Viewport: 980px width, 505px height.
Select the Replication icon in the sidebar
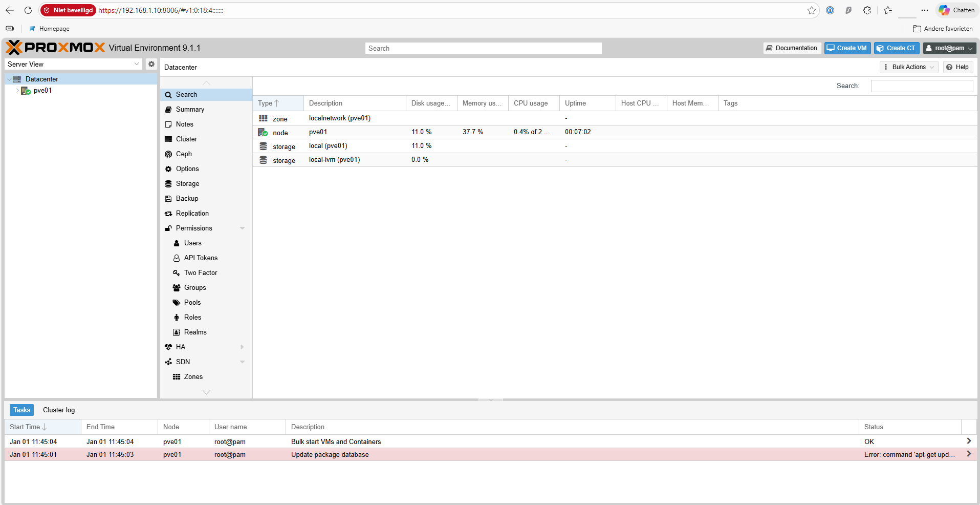168,213
